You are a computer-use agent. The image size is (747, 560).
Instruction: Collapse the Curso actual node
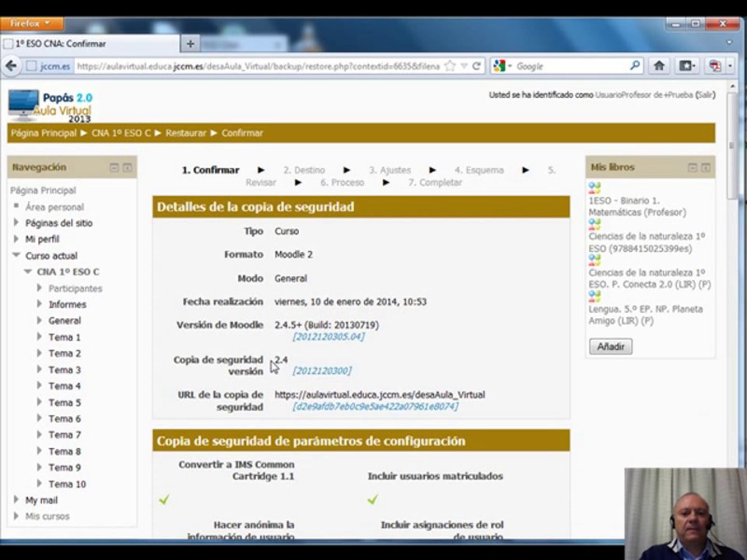16,255
